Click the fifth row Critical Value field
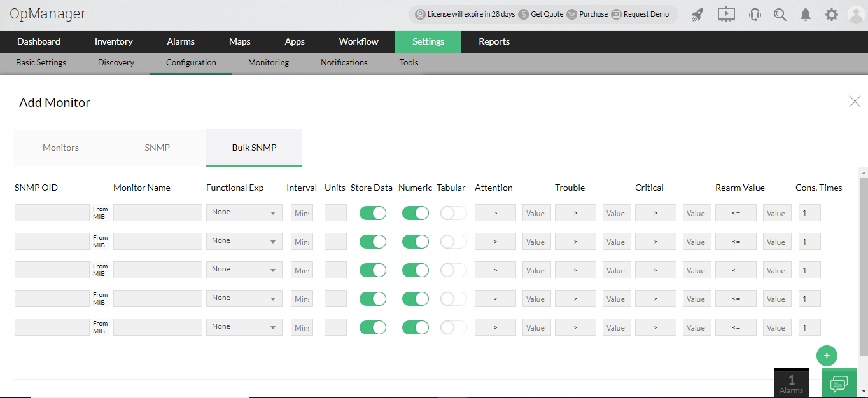868x398 pixels. pos(697,327)
